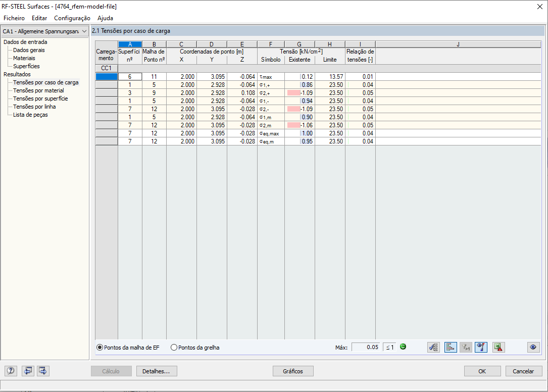
Task: Select Tensões por caso de carga
Action: click(46, 82)
